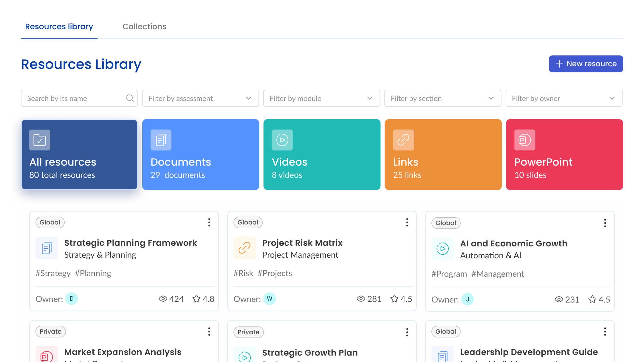The height and width of the screenshot is (362, 644).
Task: Focus the Search by its name field
Action: pos(79,98)
